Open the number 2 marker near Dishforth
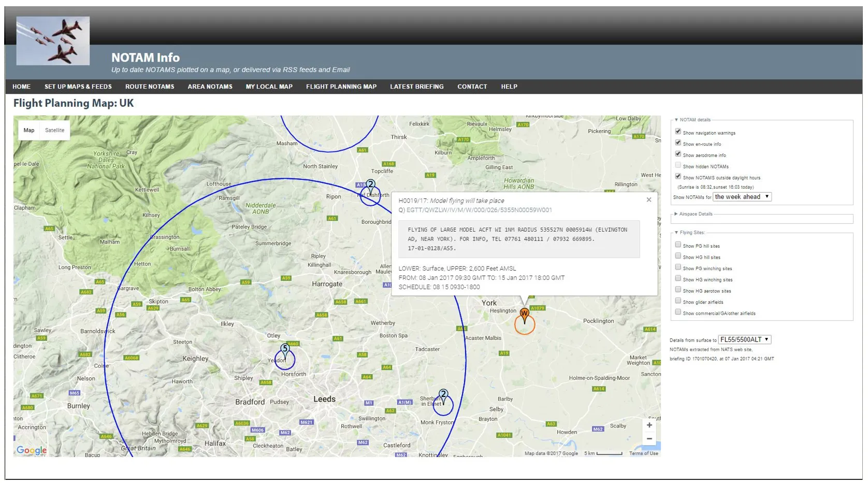 [370, 186]
